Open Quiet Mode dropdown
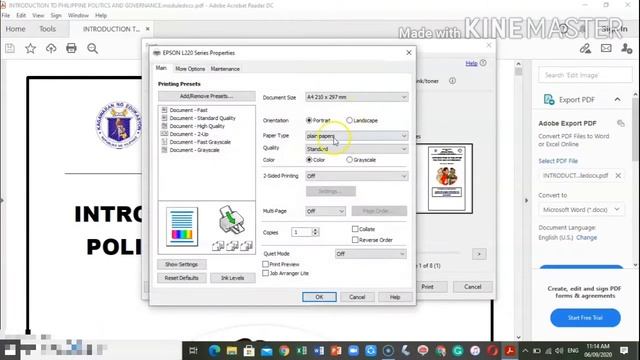The width and height of the screenshot is (640, 360). (x=371, y=254)
